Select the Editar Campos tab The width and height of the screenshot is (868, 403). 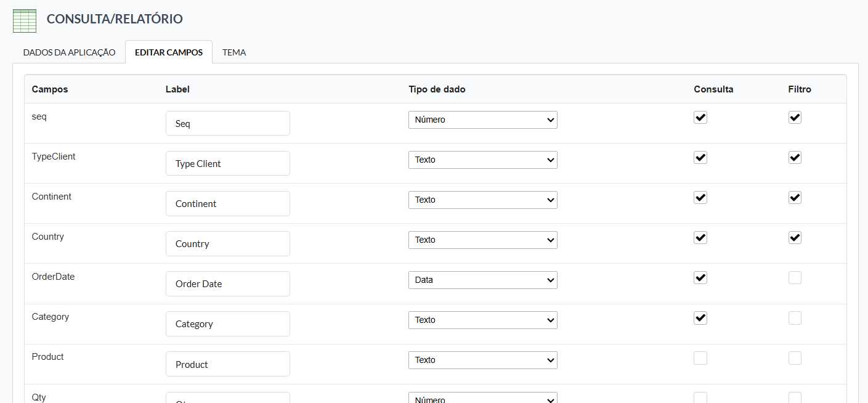point(169,52)
